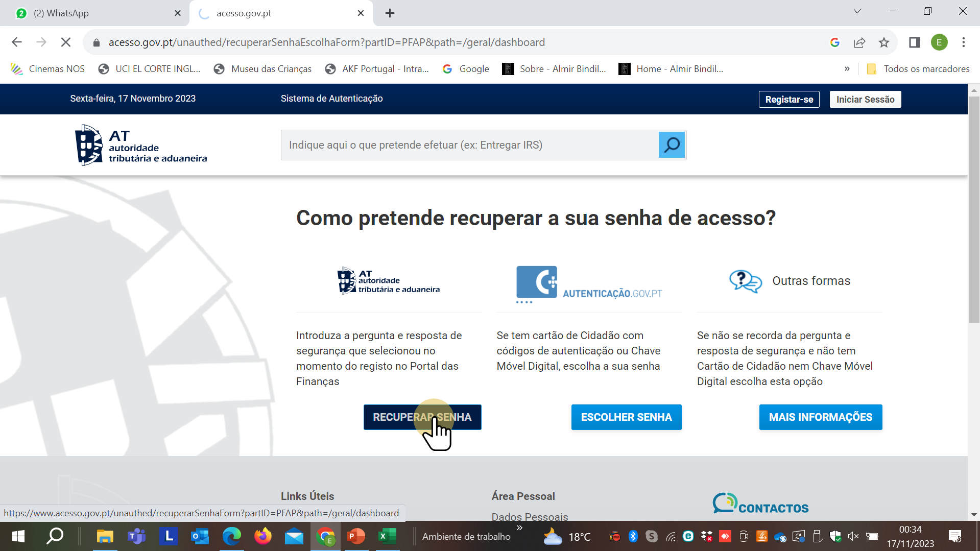Screen dimensions: 980x551
Task: Click the ESCOLHER SENHA button
Action: tap(626, 417)
